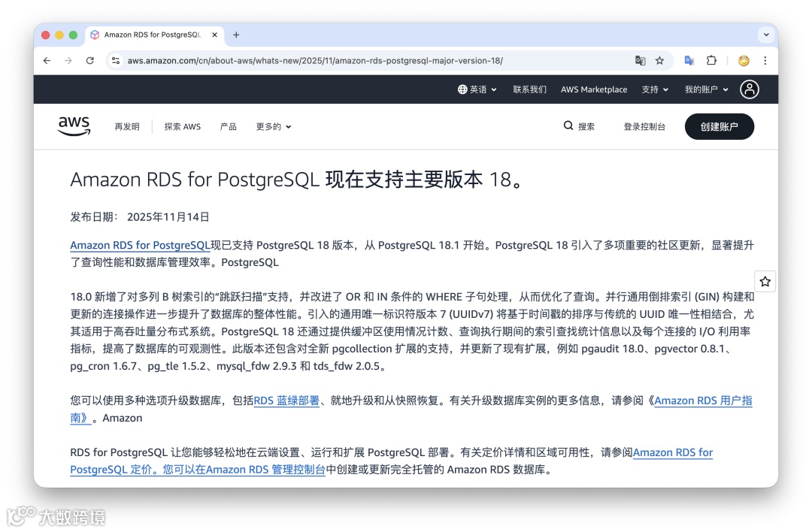The width and height of the screenshot is (812, 532).
Task: Select 探索 AWS in navigation
Action: pos(182,126)
